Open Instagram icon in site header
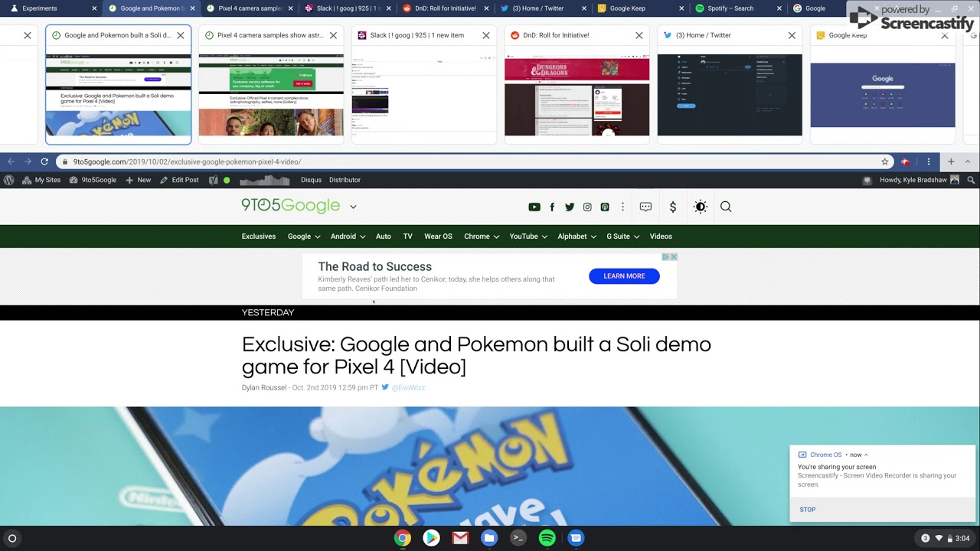Viewport: 980px width, 551px height. pos(587,207)
